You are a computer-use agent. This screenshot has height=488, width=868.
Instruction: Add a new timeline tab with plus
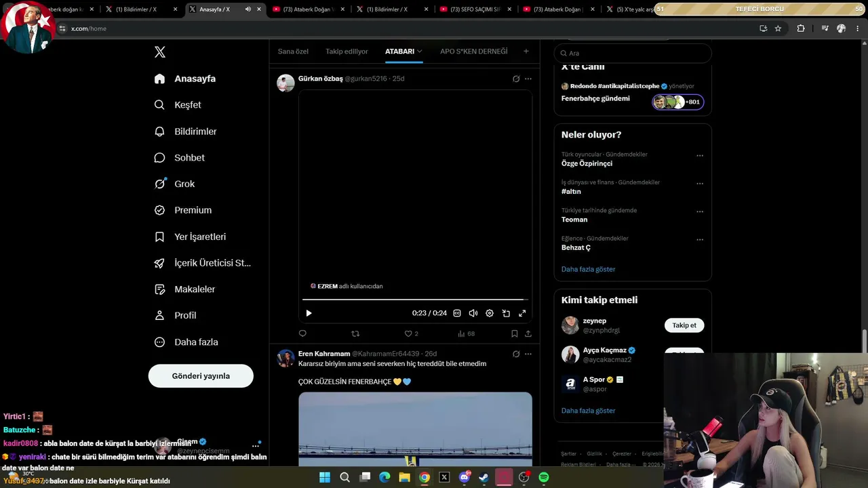pyautogui.click(x=526, y=52)
